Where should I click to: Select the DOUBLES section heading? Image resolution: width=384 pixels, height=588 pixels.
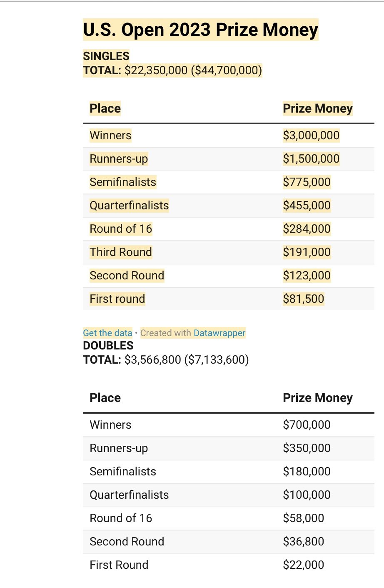(108, 345)
